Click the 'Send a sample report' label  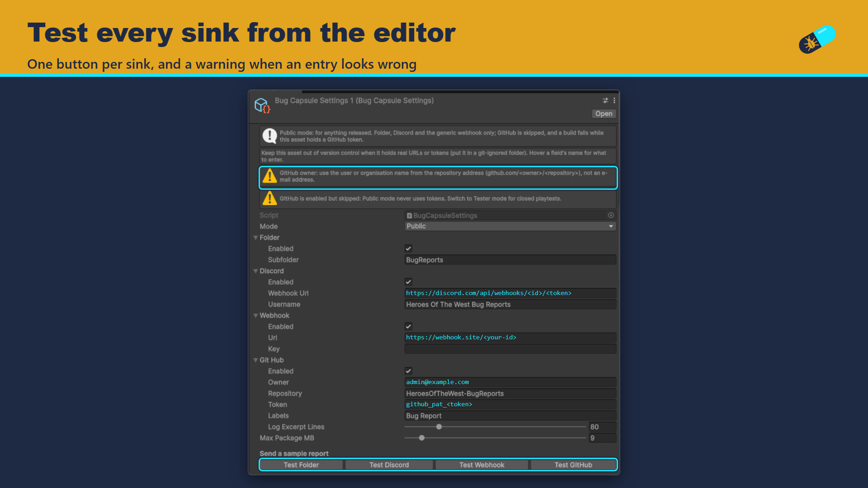click(x=294, y=454)
